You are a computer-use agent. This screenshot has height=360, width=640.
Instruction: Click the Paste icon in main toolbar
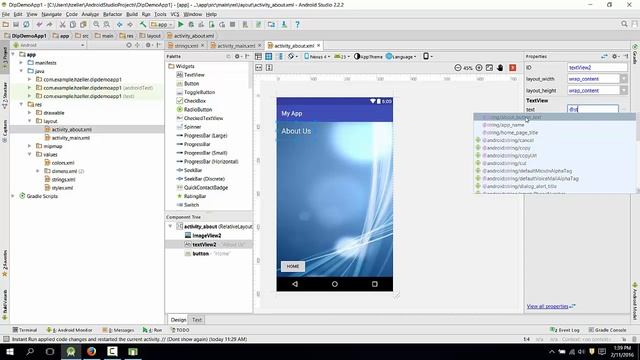(83, 24)
